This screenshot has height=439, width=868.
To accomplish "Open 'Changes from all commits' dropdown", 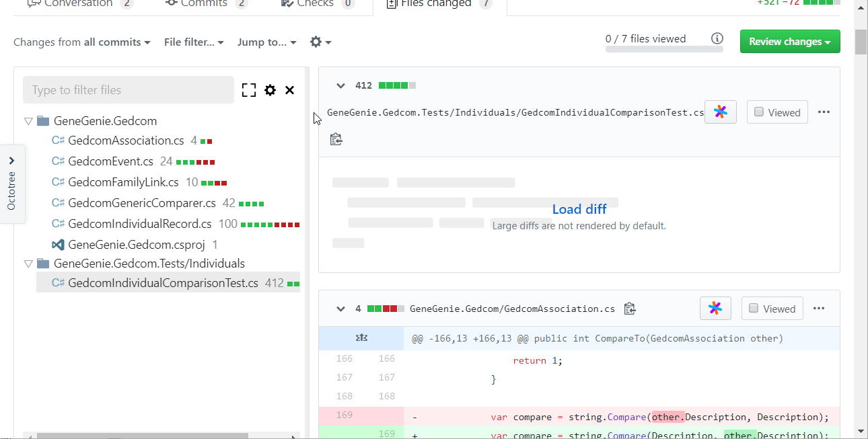I will 81,42.
